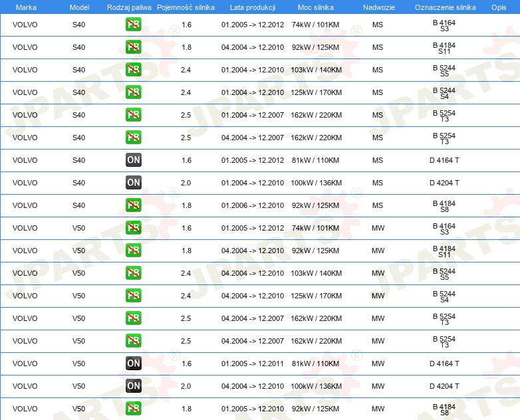The width and height of the screenshot is (520, 420).
Task: Click production dates 01.2006 -> 12.2010
Action: point(253,205)
